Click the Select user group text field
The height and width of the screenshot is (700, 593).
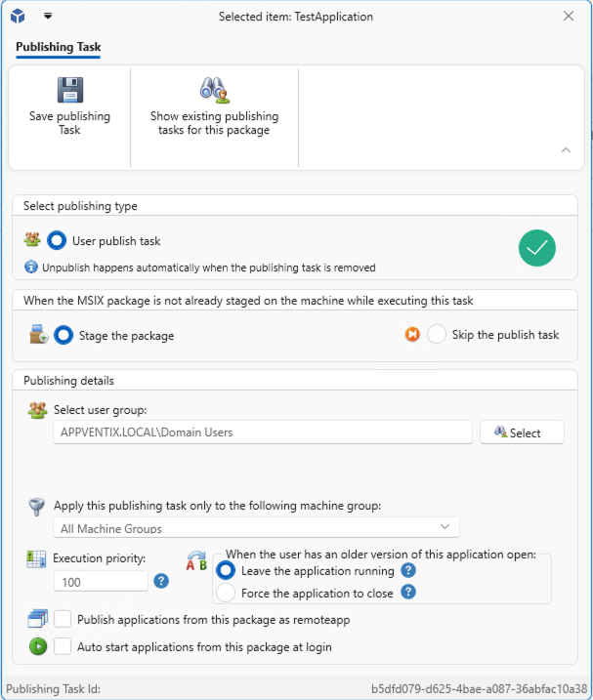coord(263,432)
